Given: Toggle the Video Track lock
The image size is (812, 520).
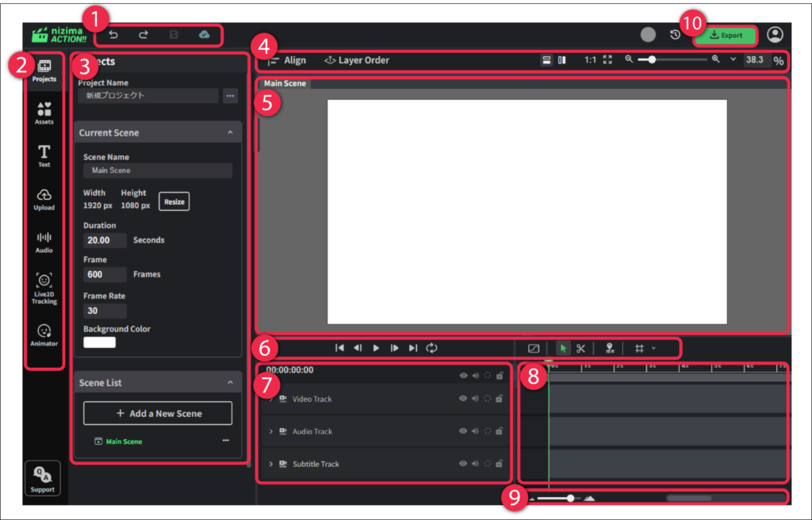Looking at the screenshot, I should pyautogui.click(x=500, y=398).
